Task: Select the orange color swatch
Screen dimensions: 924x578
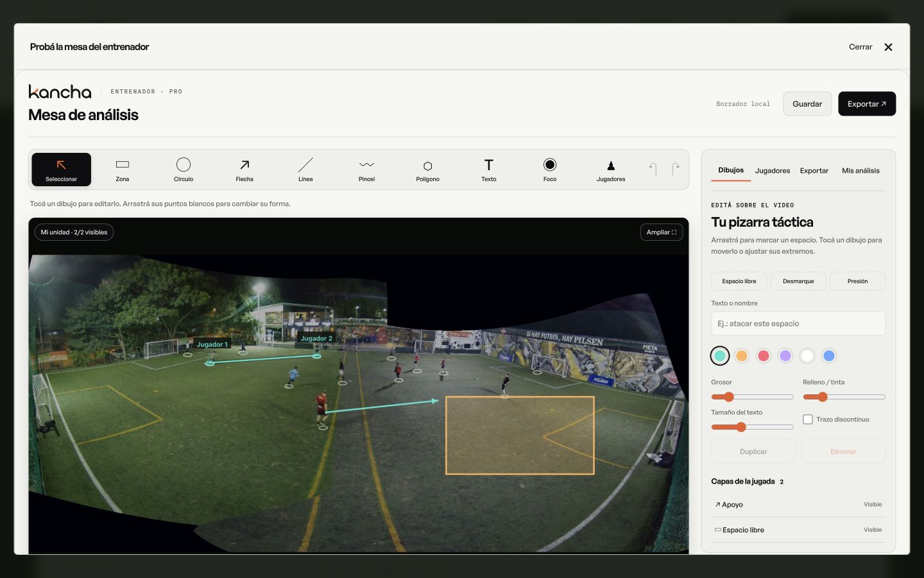Action: (742, 356)
